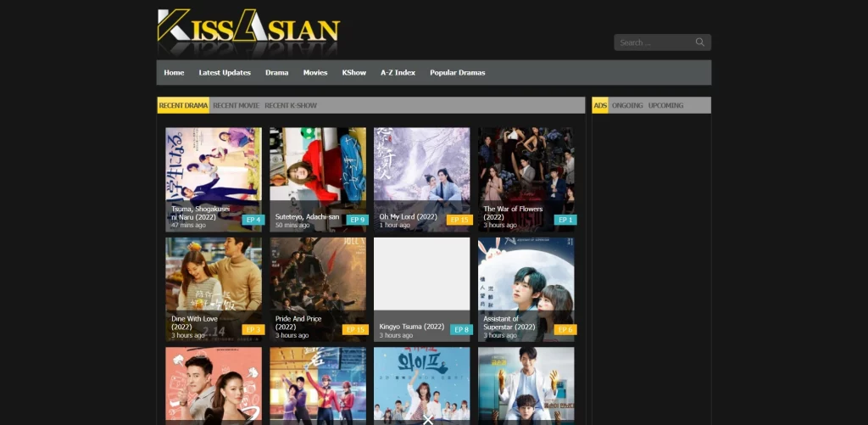The image size is (868, 425).
Task: Click EP 8 badge on Kingyo Tsuma
Action: pyautogui.click(x=461, y=330)
